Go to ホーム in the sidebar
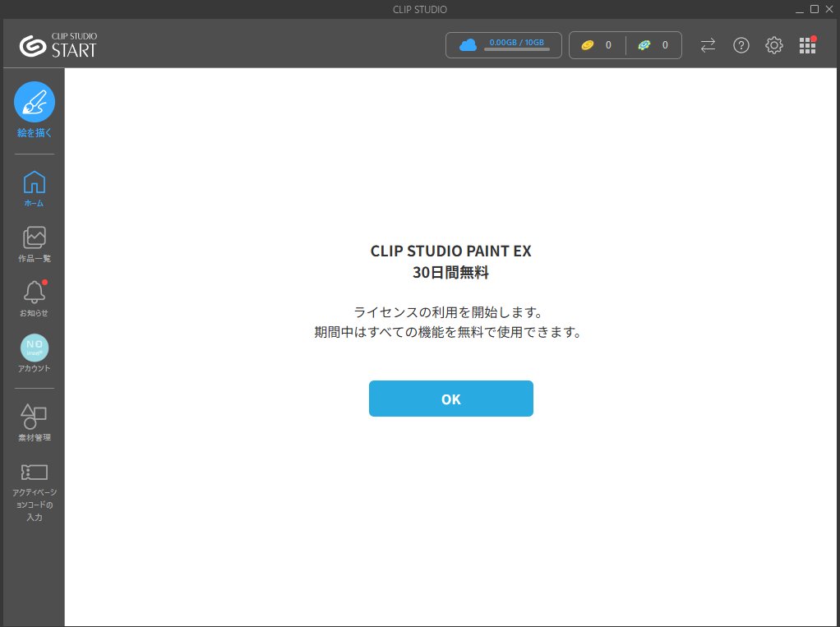The height and width of the screenshot is (627, 840). click(x=35, y=188)
